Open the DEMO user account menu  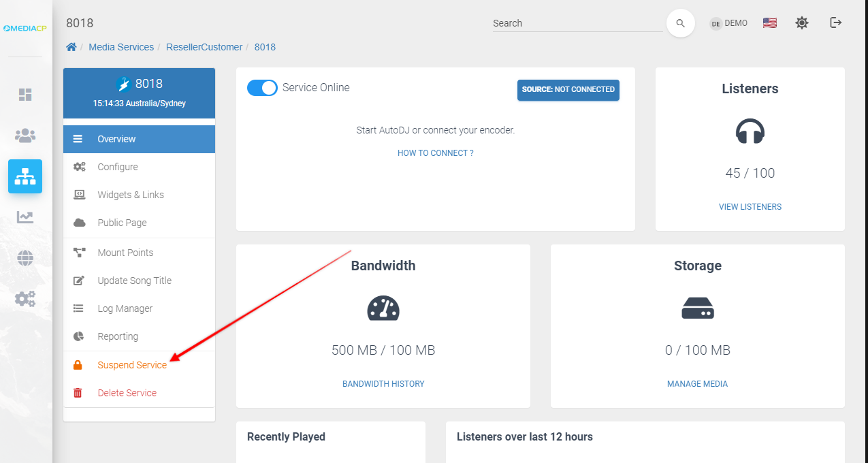click(x=728, y=23)
